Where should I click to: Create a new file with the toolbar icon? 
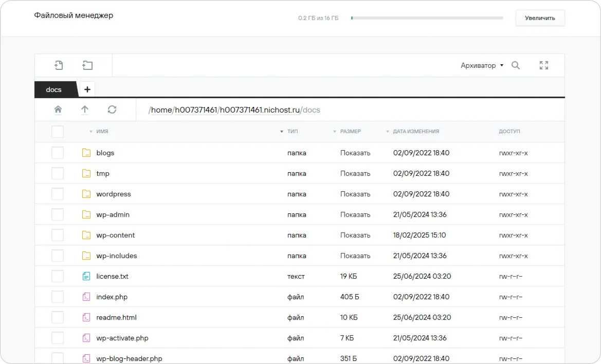pyautogui.click(x=59, y=65)
